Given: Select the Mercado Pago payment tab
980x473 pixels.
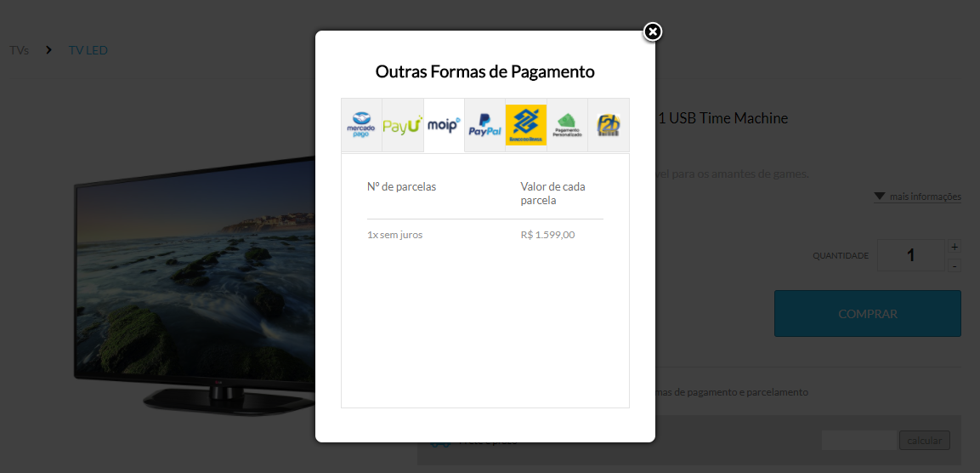Looking at the screenshot, I should coord(361,125).
